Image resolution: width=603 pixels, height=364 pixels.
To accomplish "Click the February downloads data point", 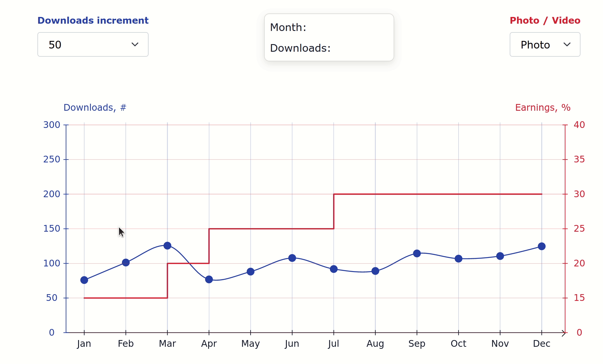I will pyautogui.click(x=126, y=263).
